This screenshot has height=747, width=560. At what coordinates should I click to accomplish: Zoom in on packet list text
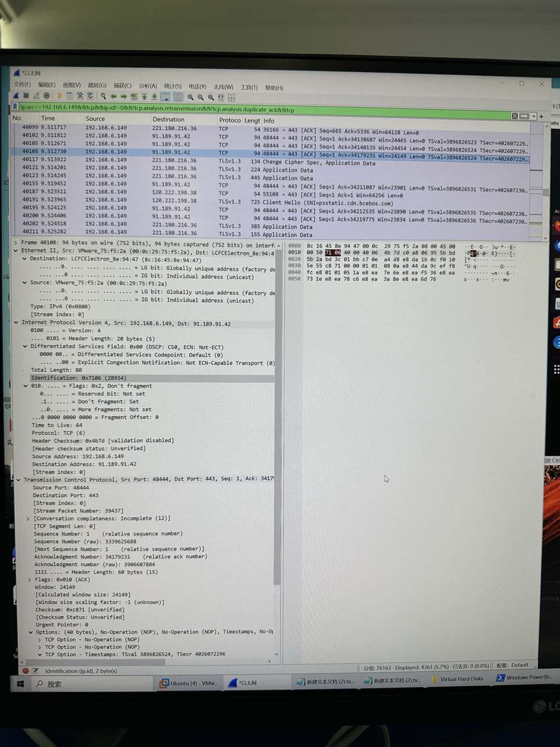(190, 97)
